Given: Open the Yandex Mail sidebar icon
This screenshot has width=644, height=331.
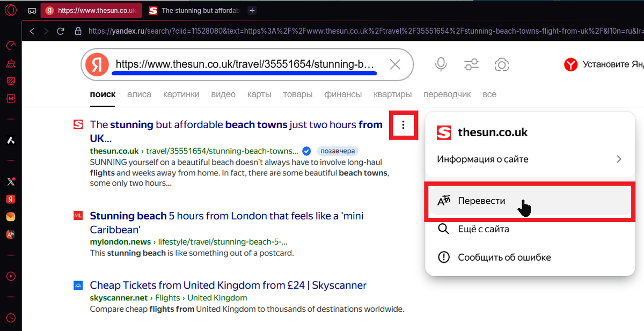Looking at the screenshot, I should pyautogui.click(x=11, y=216).
